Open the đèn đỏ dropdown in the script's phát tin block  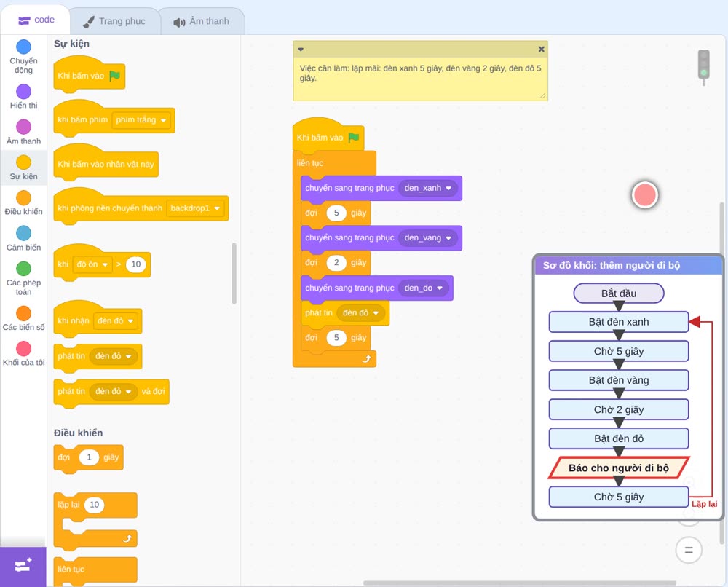[x=361, y=313]
